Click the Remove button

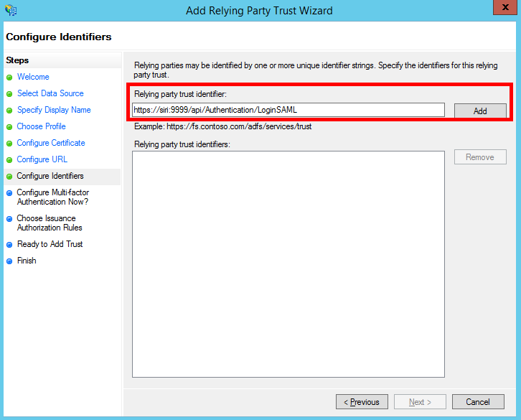tap(480, 157)
